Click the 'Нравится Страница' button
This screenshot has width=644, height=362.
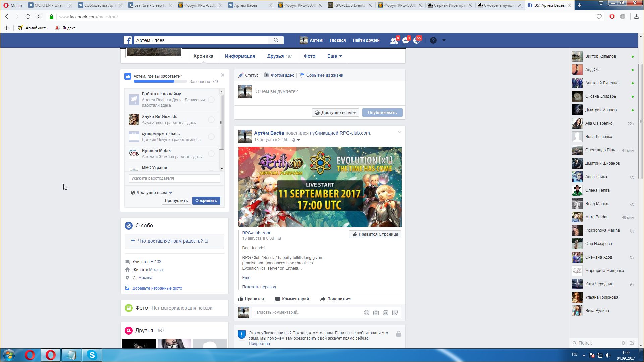pyautogui.click(x=375, y=234)
